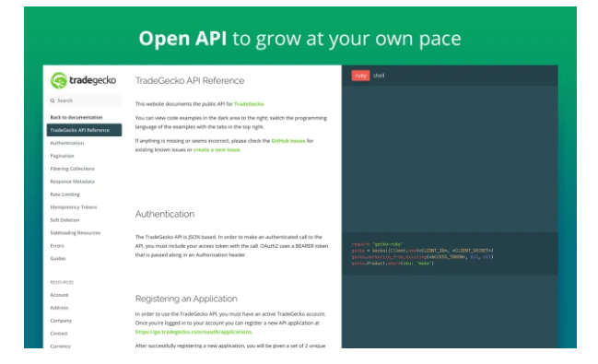Select Sideloading Resources sidebar item
The image size is (598, 364).
point(76,233)
